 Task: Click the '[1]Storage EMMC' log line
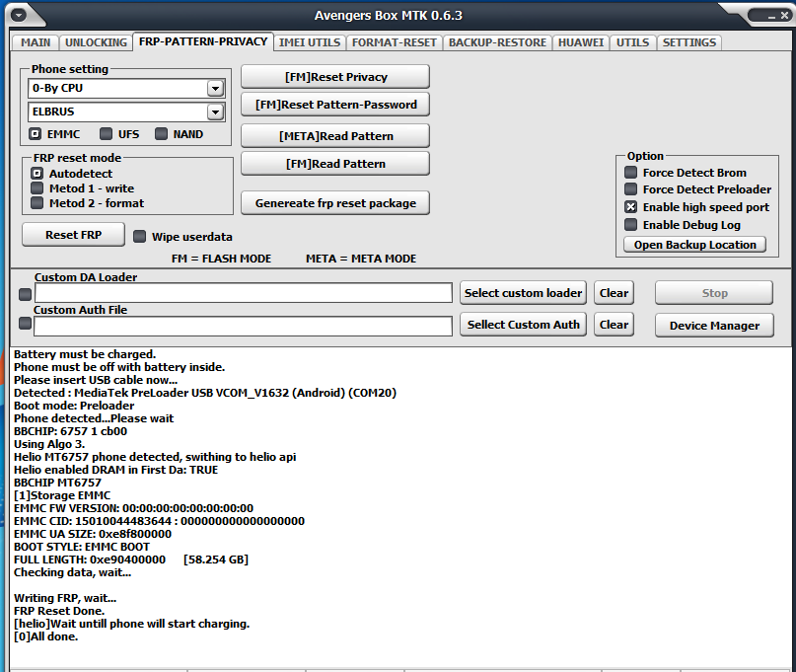click(62, 495)
